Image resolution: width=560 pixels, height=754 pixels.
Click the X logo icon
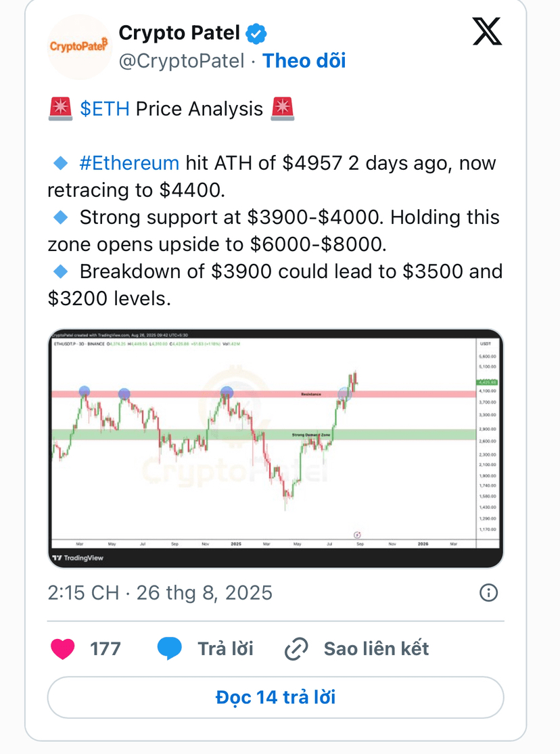pyautogui.click(x=487, y=32)
